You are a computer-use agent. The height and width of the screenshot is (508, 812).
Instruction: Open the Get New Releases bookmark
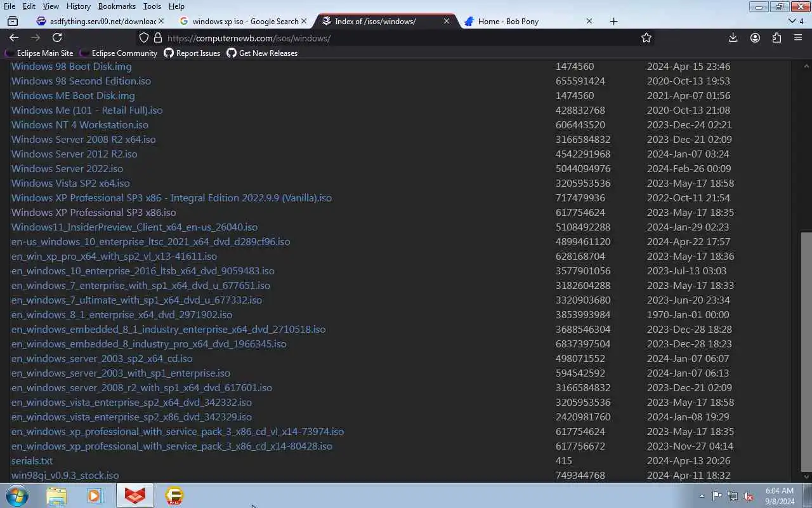pos(262,53)
